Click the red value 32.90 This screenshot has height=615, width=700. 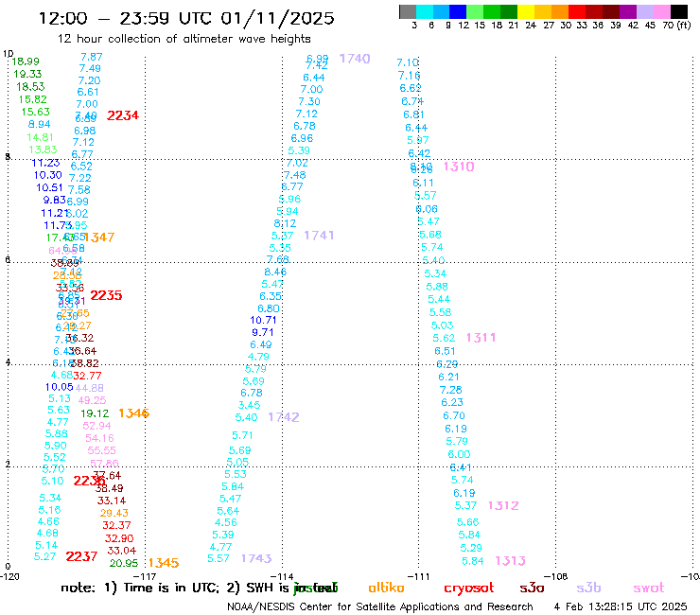coord(119,538)
